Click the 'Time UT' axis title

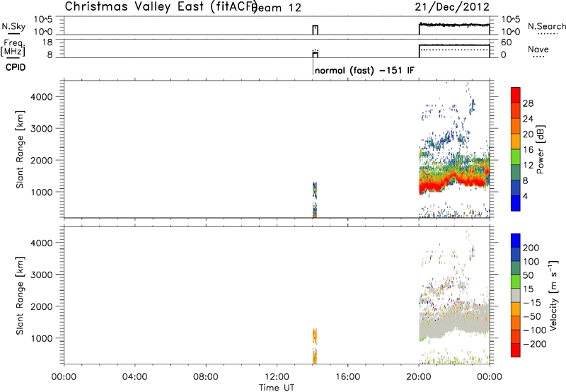pyautogui.click(x=277, y=388)
